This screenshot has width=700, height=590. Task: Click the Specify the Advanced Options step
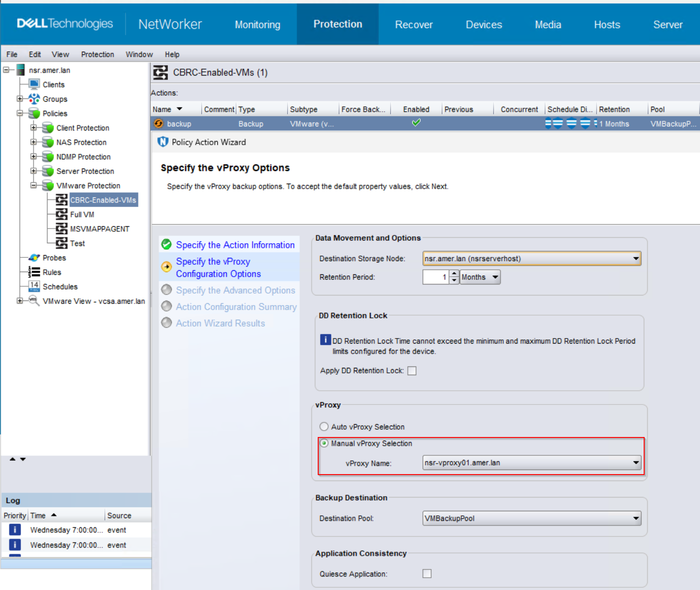pyautogui.click(x=235, y=290)
